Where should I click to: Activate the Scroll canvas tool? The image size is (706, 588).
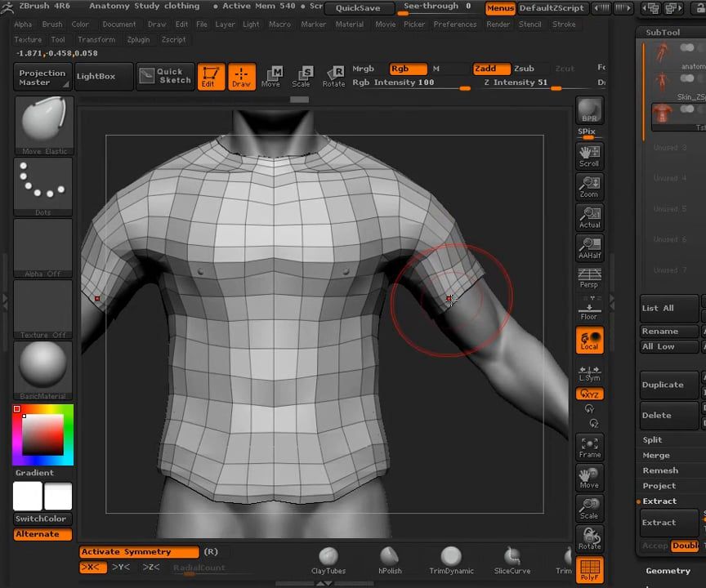coord(589,156)
